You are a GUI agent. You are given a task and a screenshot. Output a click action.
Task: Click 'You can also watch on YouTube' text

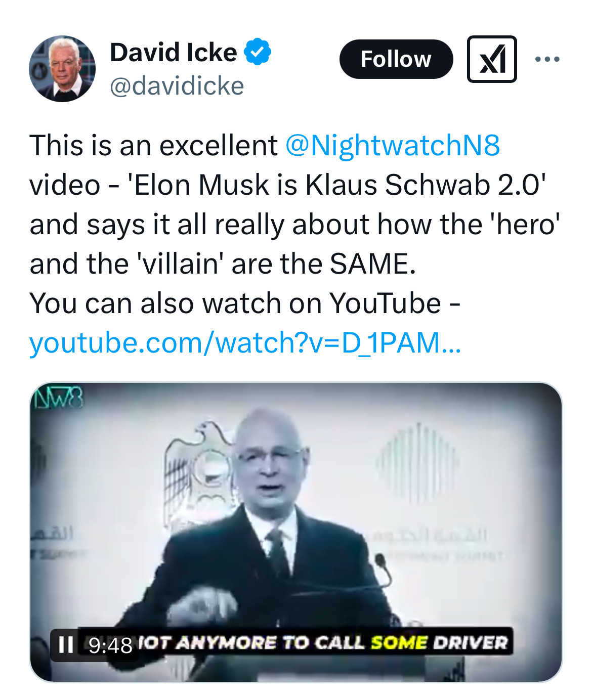pyautogui.click(x=235, y=303)
